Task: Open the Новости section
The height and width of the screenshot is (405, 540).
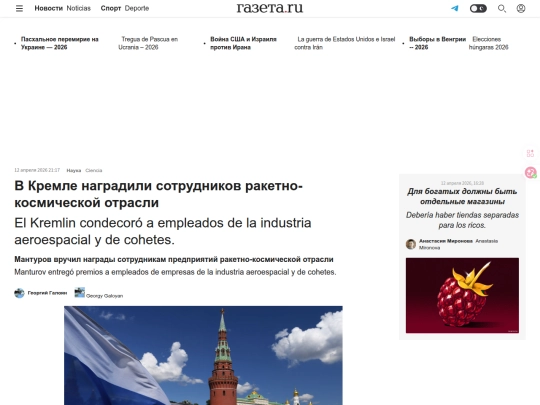Action: pyautogui.click(x=49, y=8)
